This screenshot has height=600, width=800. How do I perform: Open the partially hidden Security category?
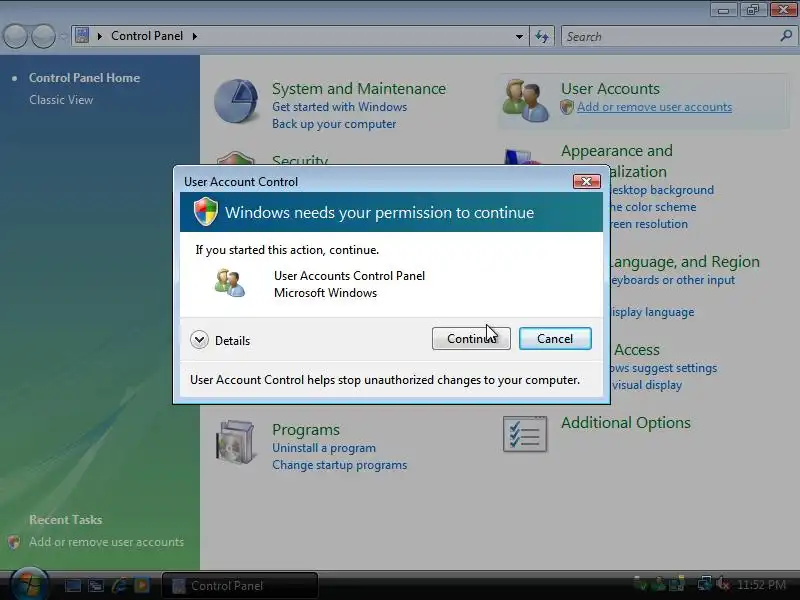(300, 160)
